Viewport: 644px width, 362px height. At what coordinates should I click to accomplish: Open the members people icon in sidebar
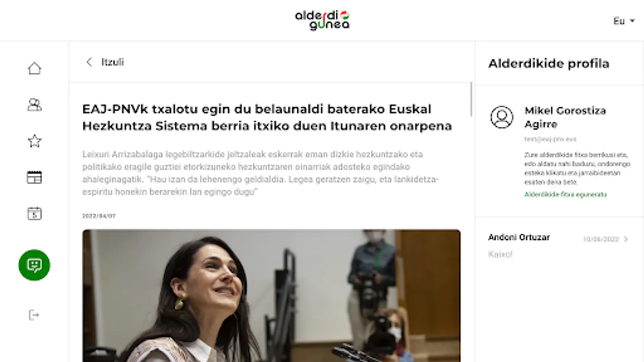tap(34, 105)
